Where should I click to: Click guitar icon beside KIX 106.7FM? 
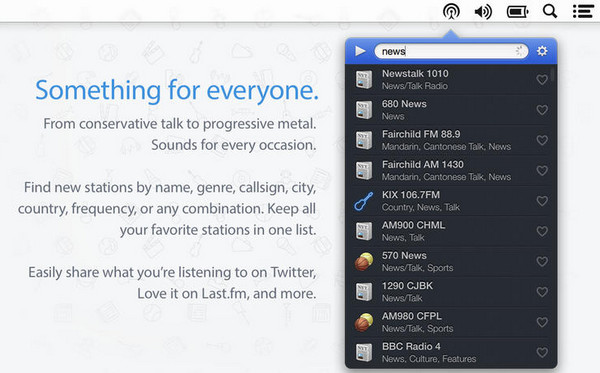(x=364, y=201)
